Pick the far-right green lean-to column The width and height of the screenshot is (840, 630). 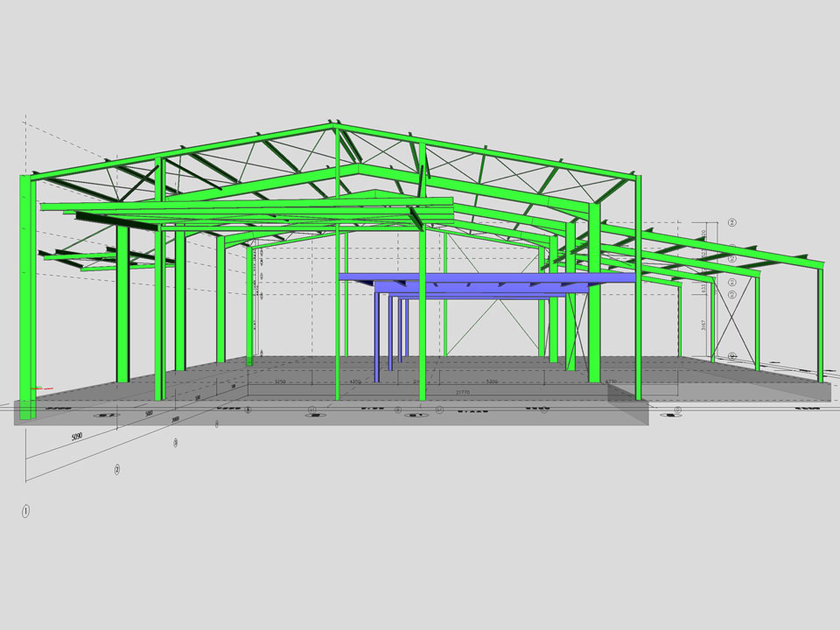[x=821, y=324]
